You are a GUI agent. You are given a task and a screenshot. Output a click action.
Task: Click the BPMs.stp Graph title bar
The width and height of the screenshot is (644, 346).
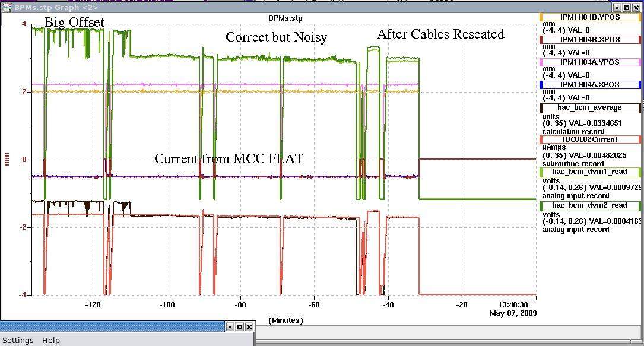[x=312, y=7]
